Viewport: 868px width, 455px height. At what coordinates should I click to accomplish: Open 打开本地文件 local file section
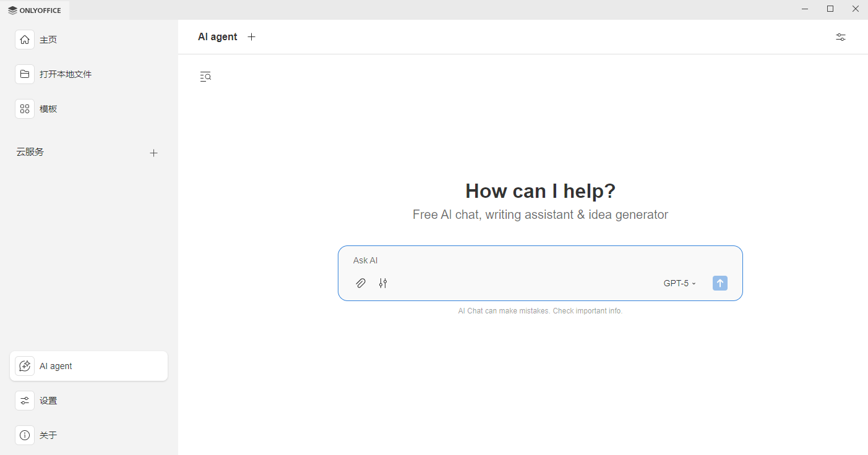point(65,74)
